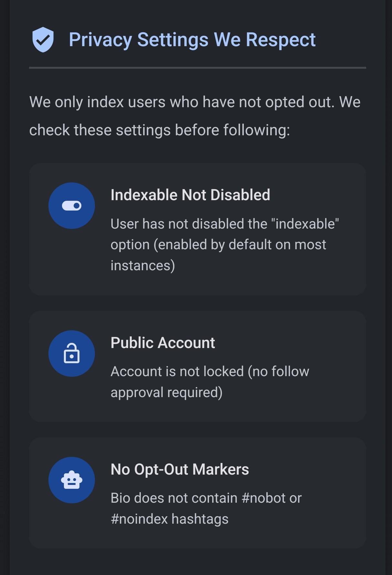
Task: Click the Public Account title
Action: (163, 343)
